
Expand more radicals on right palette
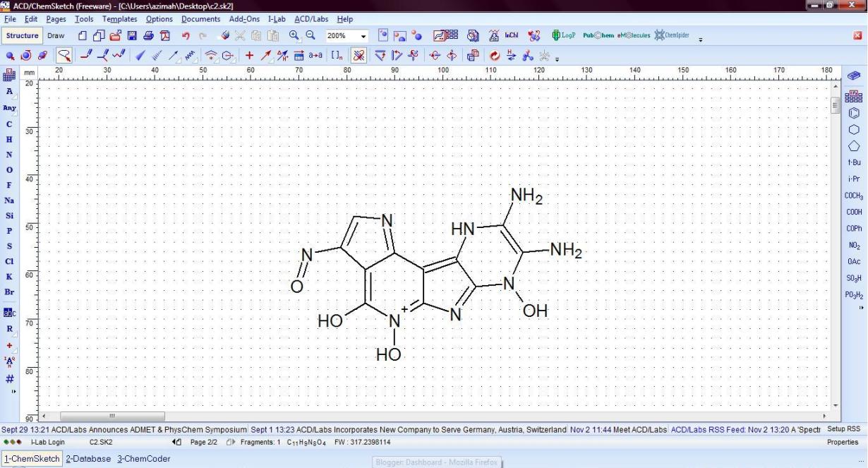coord(860,308)
